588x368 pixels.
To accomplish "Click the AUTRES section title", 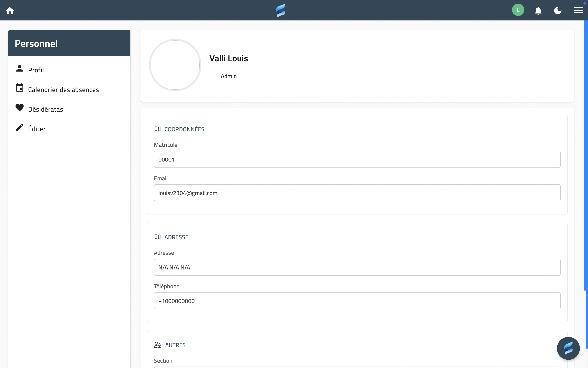I will click(x=175, y=345).
